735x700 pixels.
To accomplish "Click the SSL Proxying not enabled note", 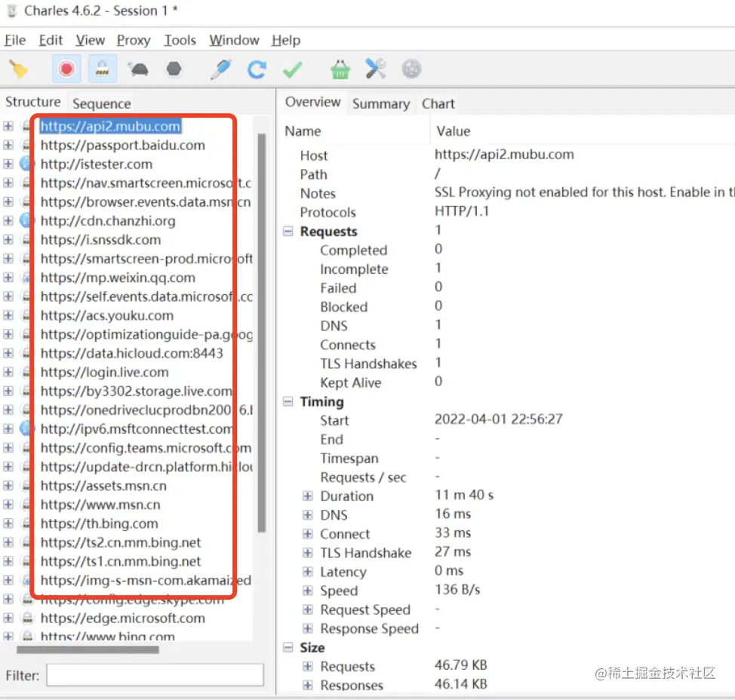I will click(x=585, y=192).
